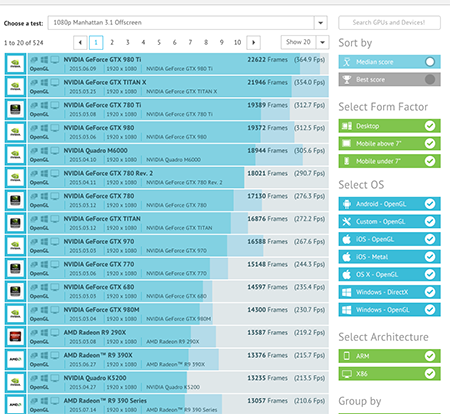This screenshot has width=450, height=414.
Task: Uncheck Android - OpenGL filter
Action: click(x=389, y=204)
